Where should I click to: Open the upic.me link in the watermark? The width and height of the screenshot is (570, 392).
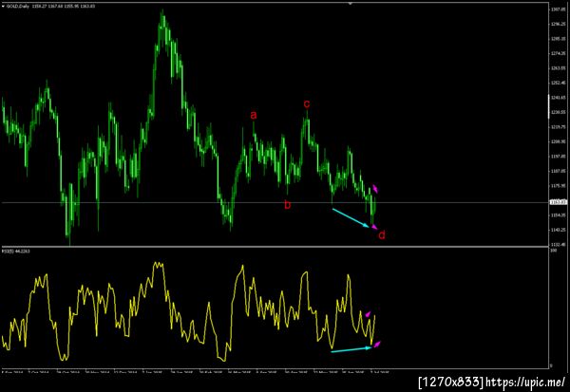(x=524, y=382)
